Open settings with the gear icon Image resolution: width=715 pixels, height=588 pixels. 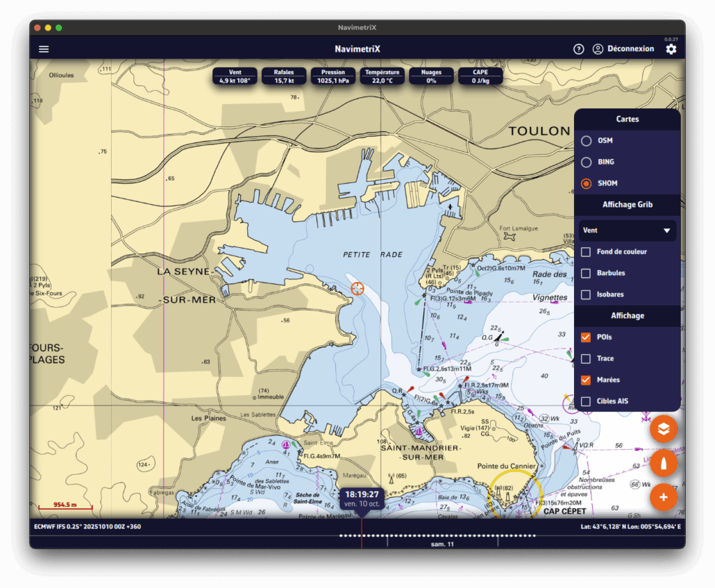click(670, 49)
